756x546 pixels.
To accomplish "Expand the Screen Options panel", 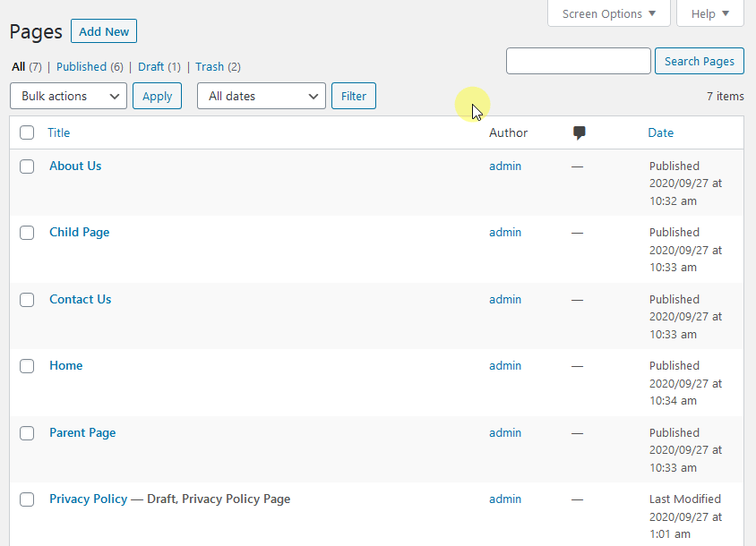I will pos(608,13).
